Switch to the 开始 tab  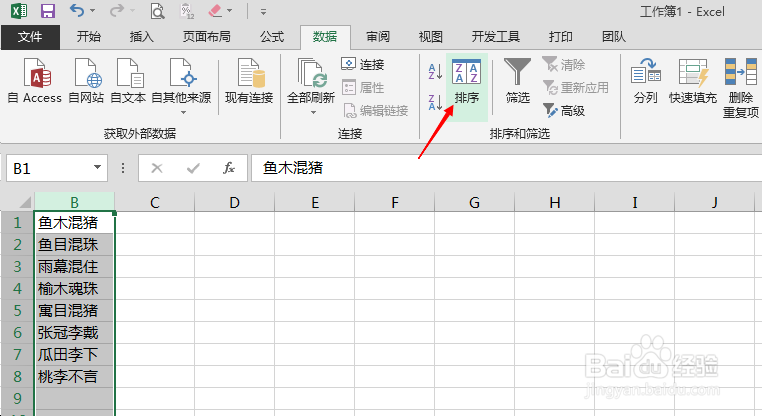click(89, 37)
